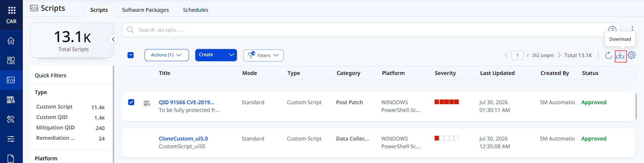Click the Search scripts field
644x163 pixels.
[x=366, y=30]
